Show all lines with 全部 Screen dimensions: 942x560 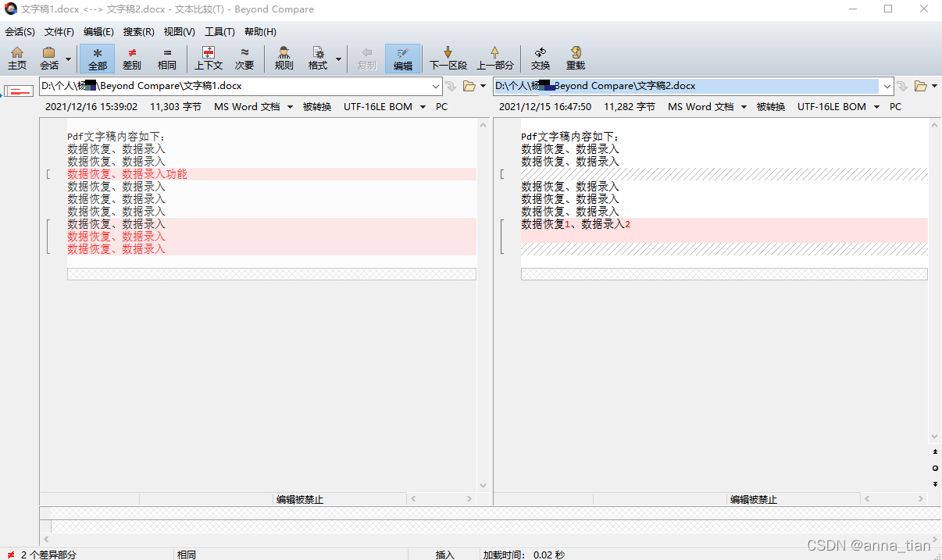coord(97,59)
